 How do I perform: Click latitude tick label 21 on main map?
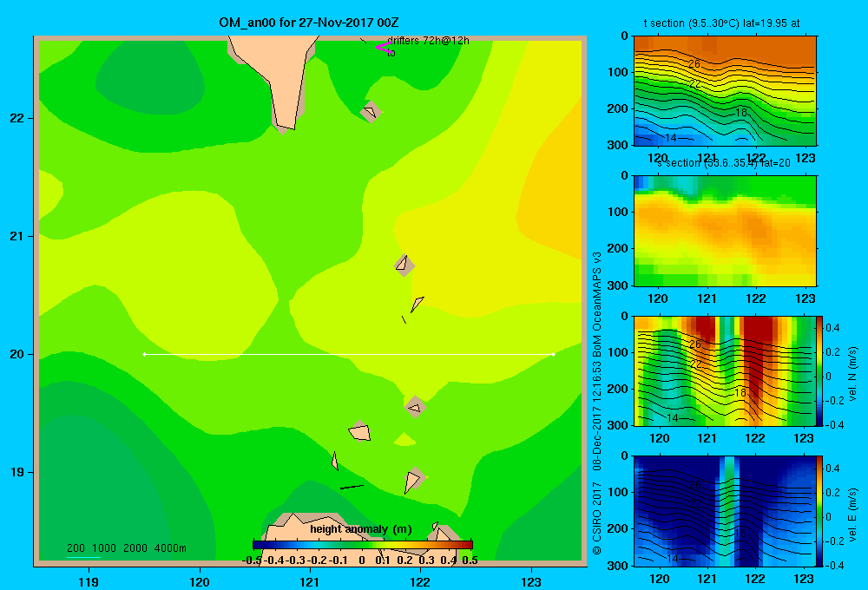17,236
